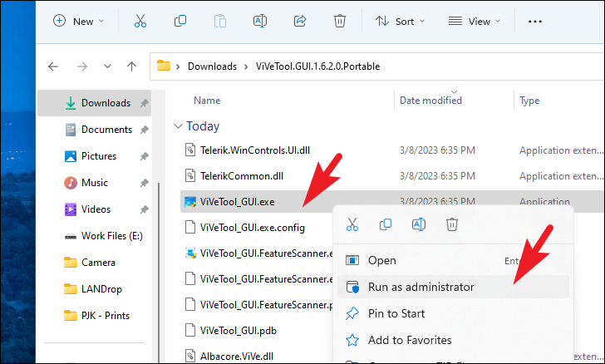The image size is (605, 364).
Task: Collapse the Today group
Action: (x=178, y=126)
